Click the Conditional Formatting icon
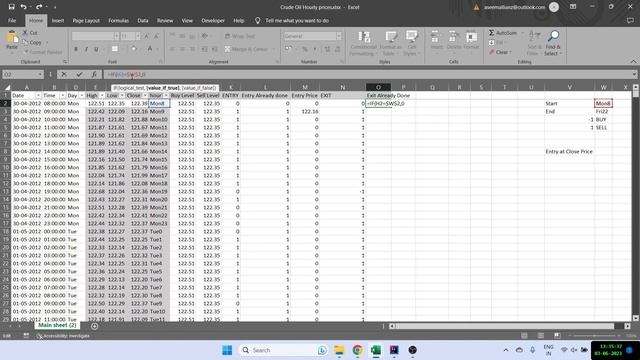Screen dimensions: 640x360 (363, 38)
